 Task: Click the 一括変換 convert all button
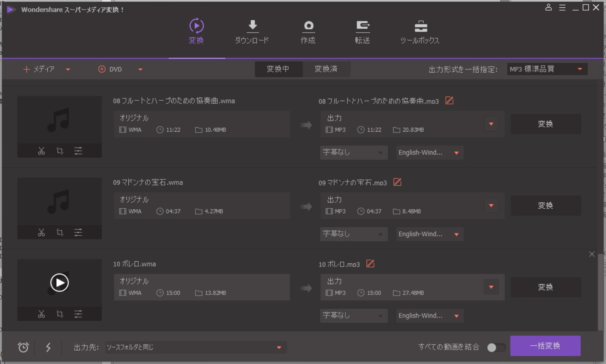click(x=545, y=346)
